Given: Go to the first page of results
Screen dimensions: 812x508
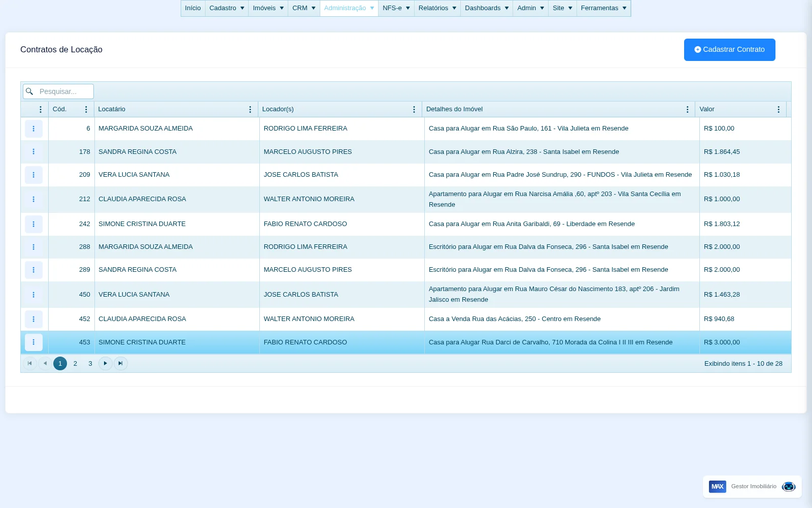Looking at the screenshot, I should (29, 363).
